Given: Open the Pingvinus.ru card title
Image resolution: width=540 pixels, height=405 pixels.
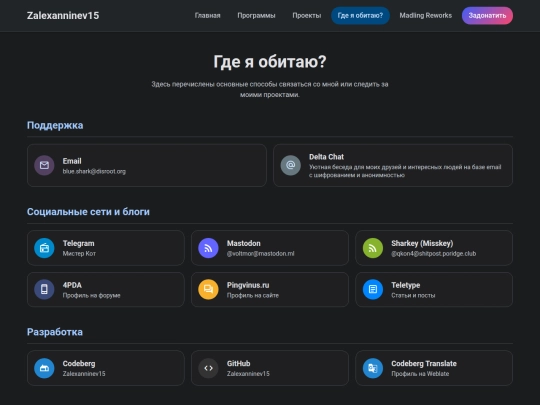Looking at the screenshot, I should (x=248, y=285).
